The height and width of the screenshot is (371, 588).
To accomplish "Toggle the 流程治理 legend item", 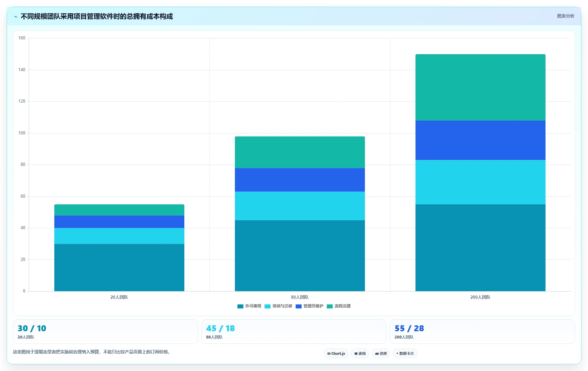I will [x=339, y=306].
